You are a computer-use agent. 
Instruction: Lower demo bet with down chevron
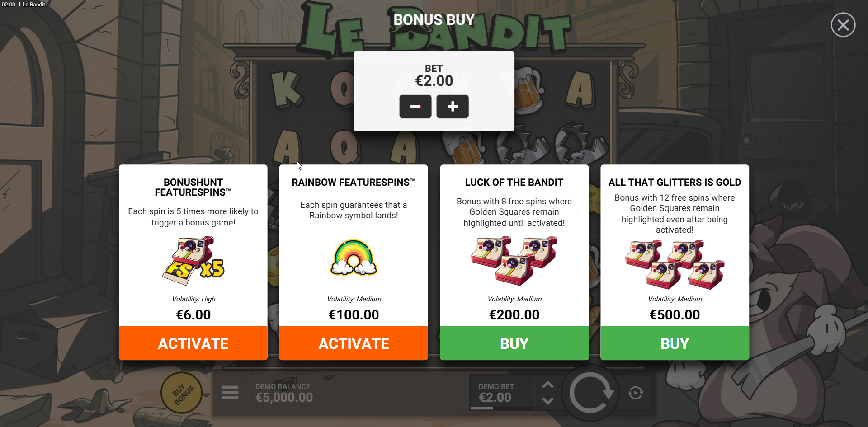547,401
